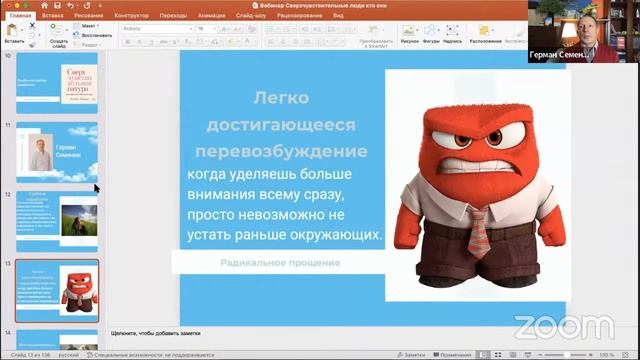Click the numbered list icon
This screenshot has width=640, height=360.
point(288,29)
